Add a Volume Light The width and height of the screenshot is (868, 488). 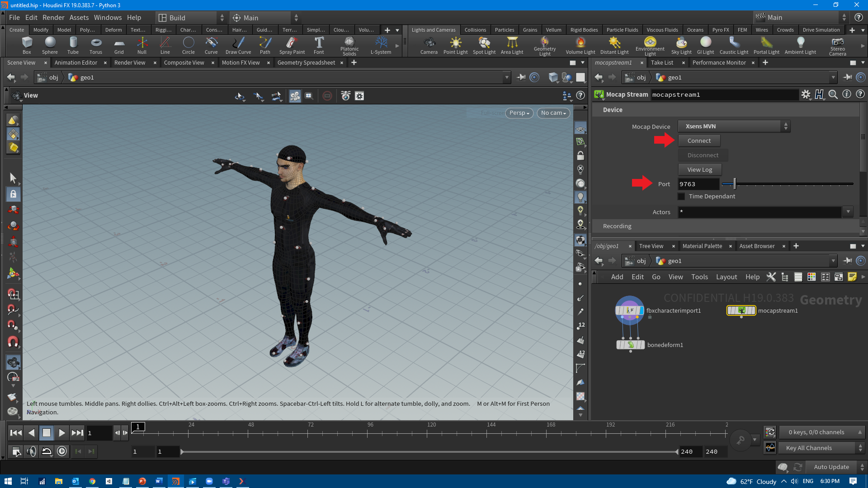pos(580,46)
